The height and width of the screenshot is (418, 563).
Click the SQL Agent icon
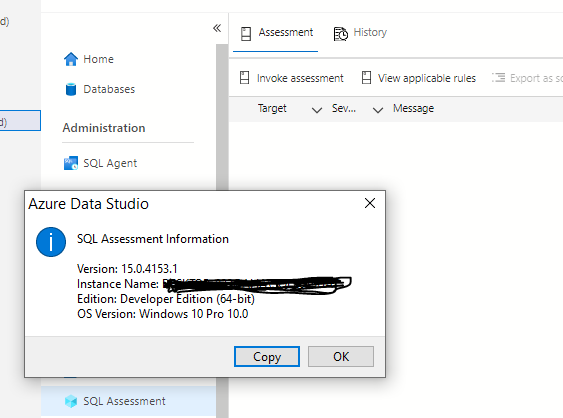coord(71,163)
